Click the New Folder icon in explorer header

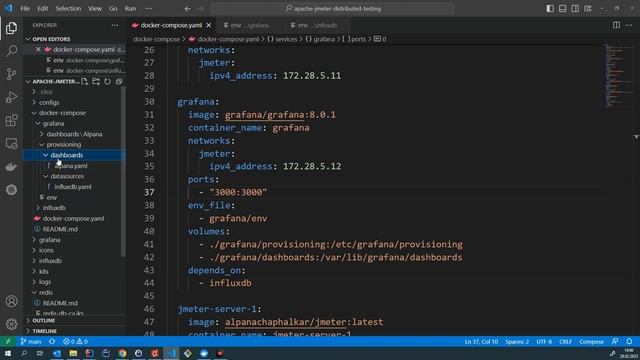coord(96,81)
